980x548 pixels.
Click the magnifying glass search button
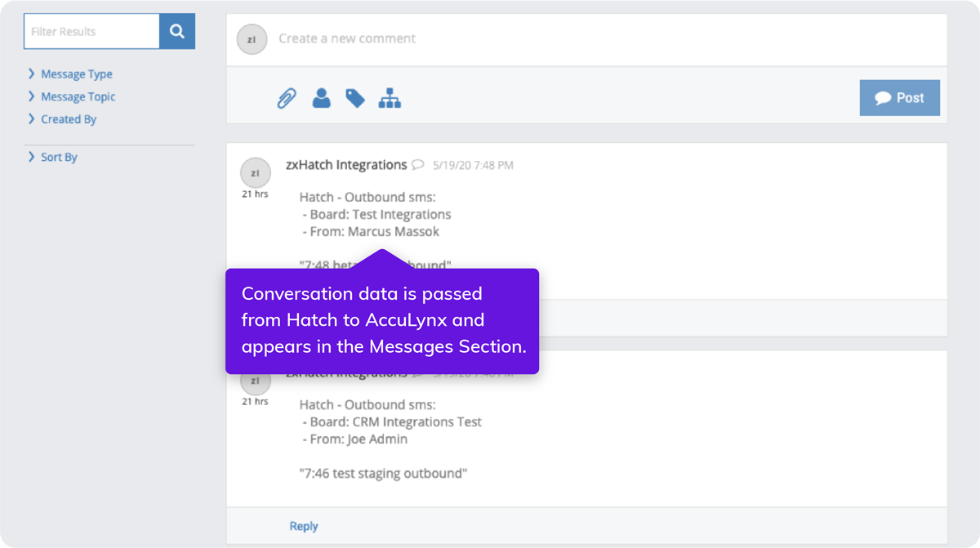click(177, 32)
